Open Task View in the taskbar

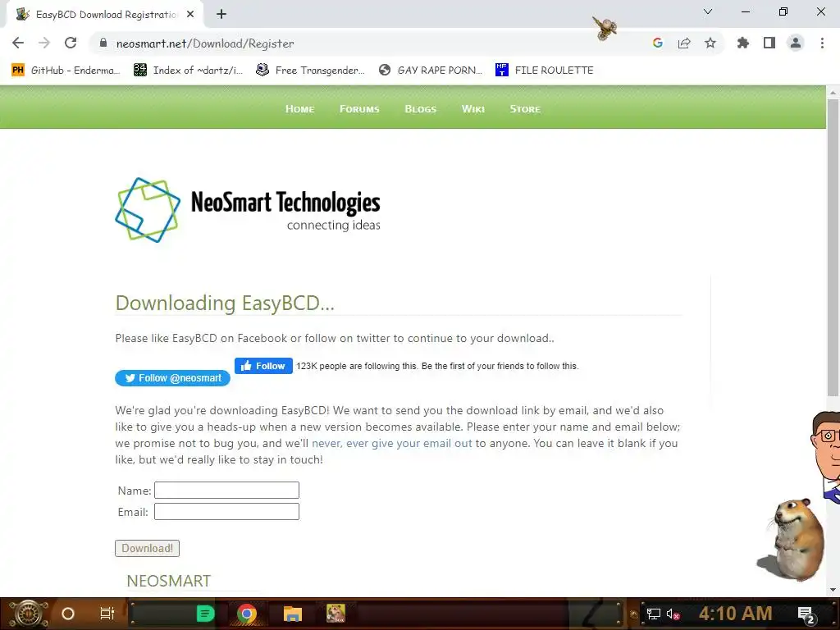click(107, 614)
